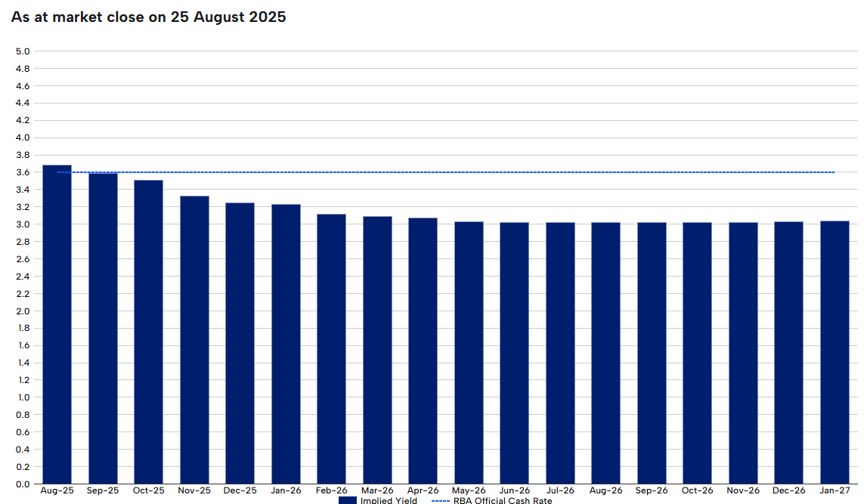Click the Feb-26 bar in chart

coord(331,349)
